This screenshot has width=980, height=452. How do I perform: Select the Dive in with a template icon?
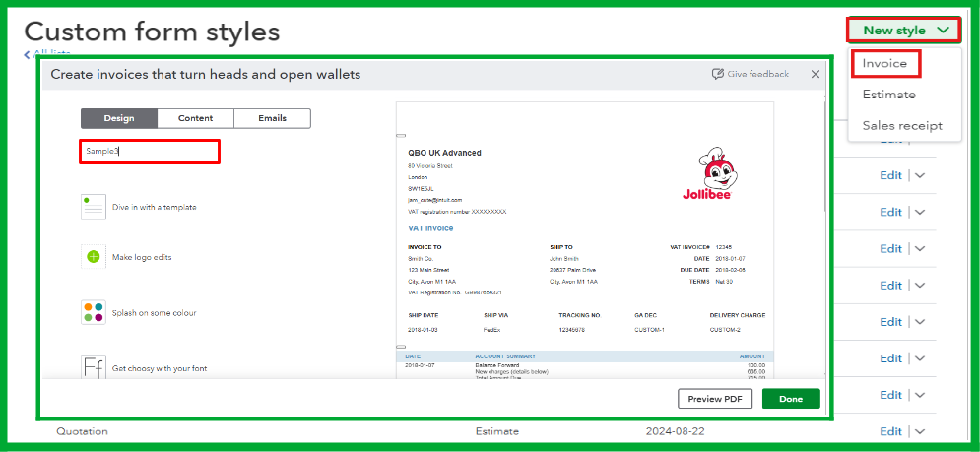pyautogui.click(x=94, y=207)
